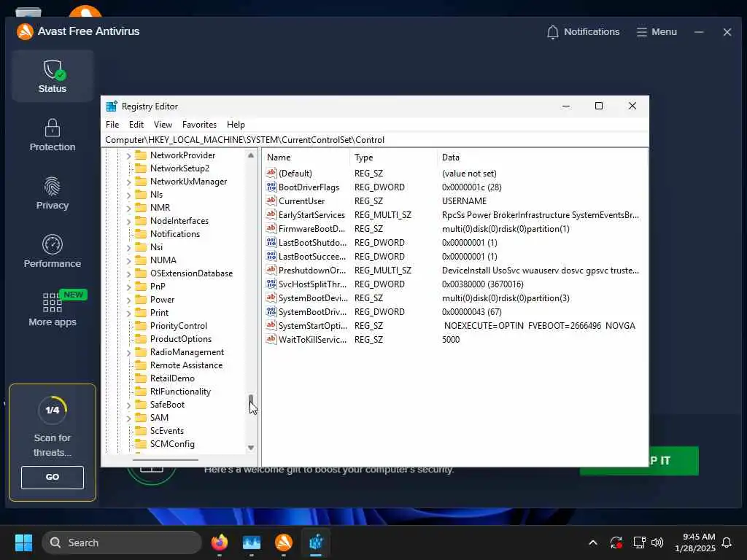Expand the NetworkUxManager key
This screenshot has width=747, height=560.
tap(128, 182)
